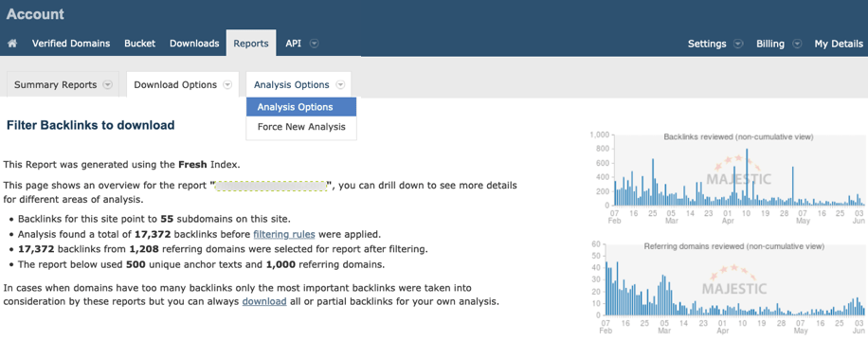Choose Force New Analysis from menu
The width and height of the screenshot is (868, 341).
(301, 127)
